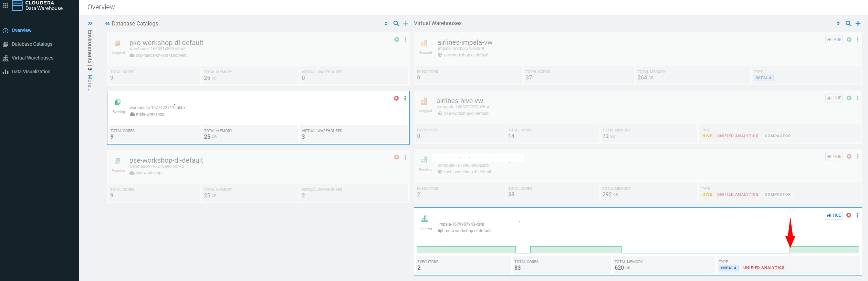This screenshot has height=281, width=868.
Task: Sort the Virtual Warehouses list
Action: click(838, 23)
